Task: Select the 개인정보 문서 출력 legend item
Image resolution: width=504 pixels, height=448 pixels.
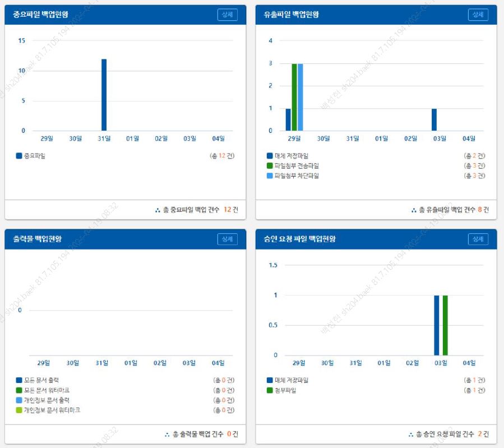Action: point(45,400)
